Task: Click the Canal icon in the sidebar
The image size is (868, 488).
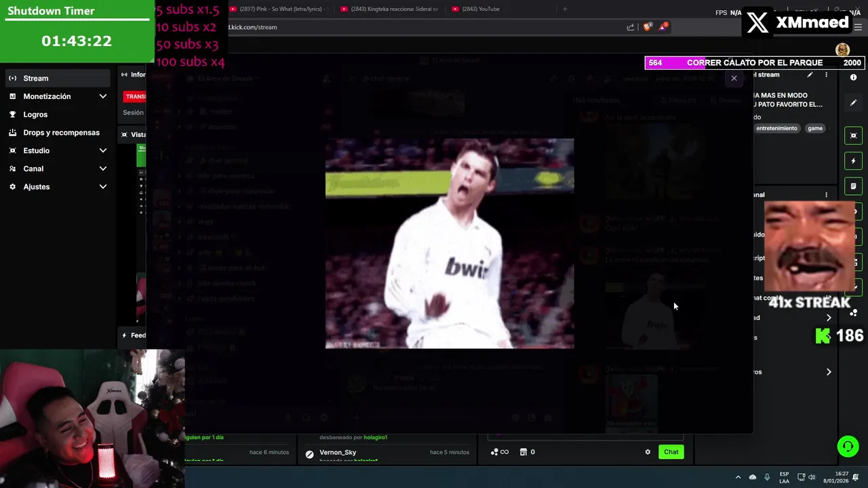Action: (x=12, y=169)
